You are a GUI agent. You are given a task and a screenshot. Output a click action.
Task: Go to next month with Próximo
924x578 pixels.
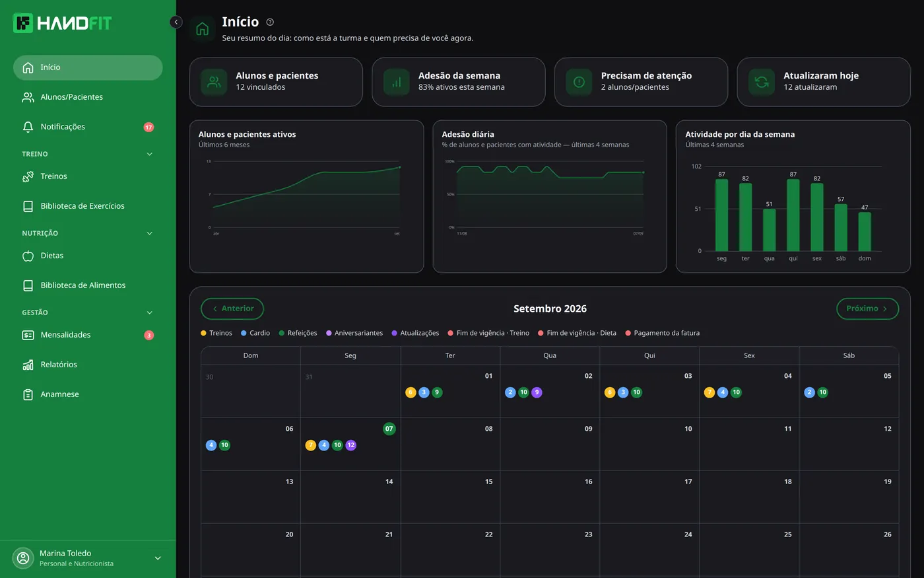click(x=867, y=308)
